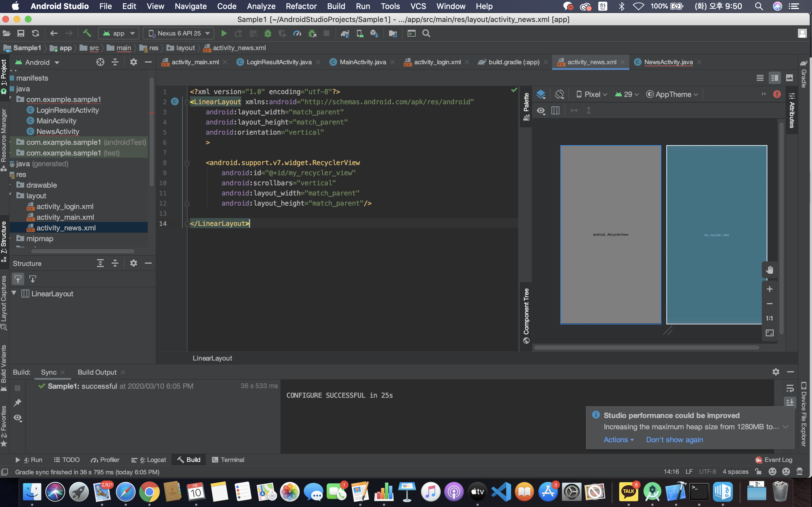The height and width of the screenshot is (507, 812).
Task: Open the AppTheme dropdown in preview
Action: point(672,95)
